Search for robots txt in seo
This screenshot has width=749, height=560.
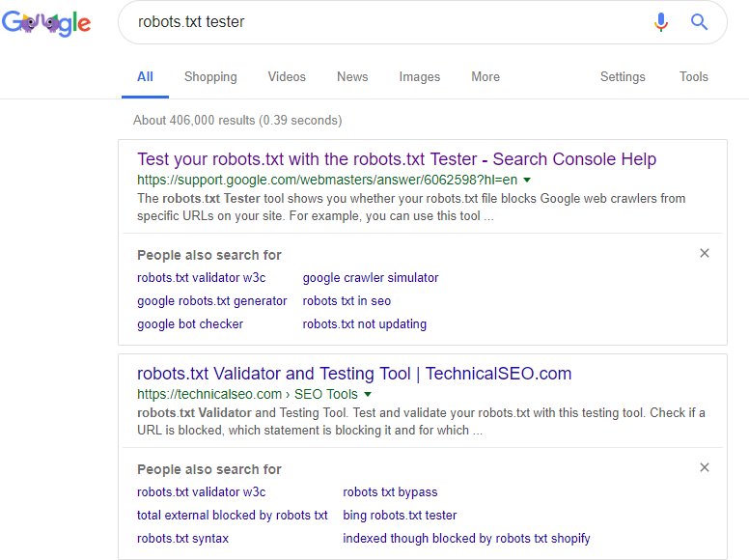pyautogui.click(x=347, y=301)
